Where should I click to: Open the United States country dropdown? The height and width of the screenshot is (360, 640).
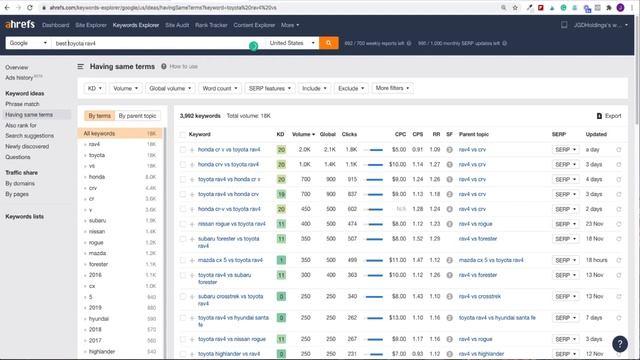coord(291,43)
